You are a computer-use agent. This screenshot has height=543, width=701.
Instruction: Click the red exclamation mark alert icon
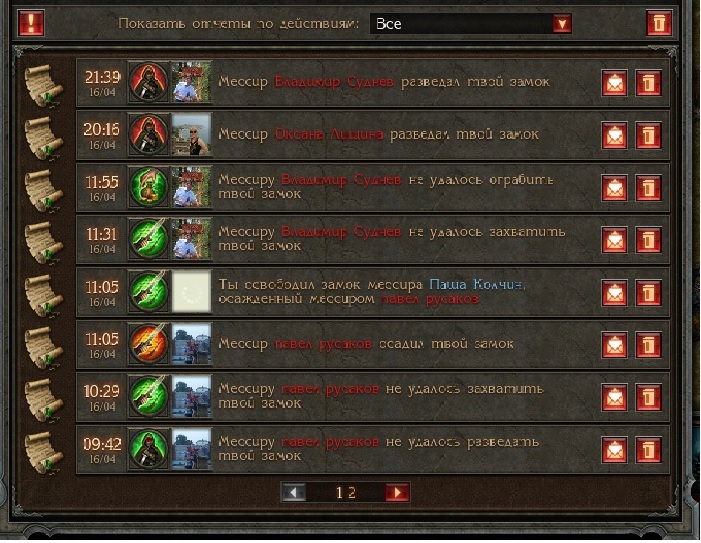(31, 23)
